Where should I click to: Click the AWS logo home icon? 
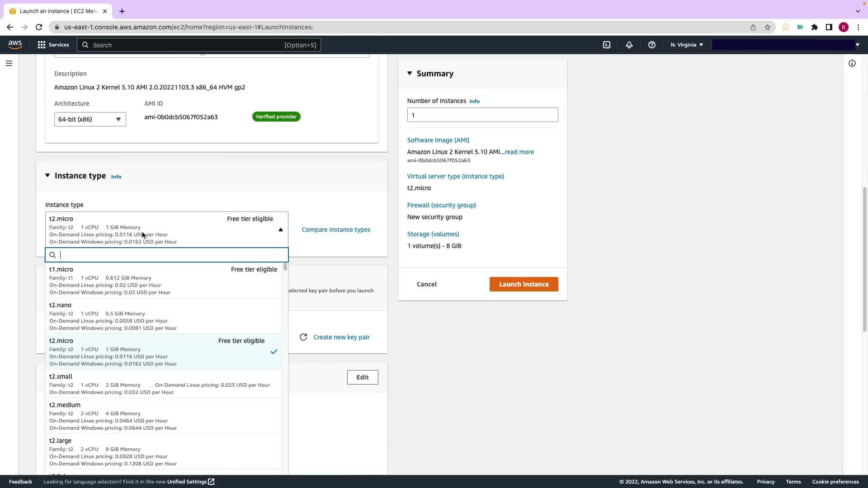[x=15, y=44]
